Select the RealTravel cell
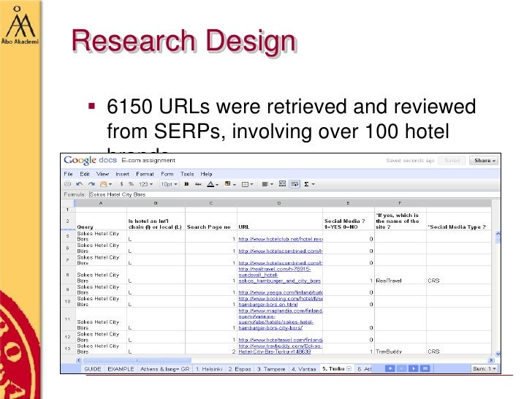The image size is (532, 399). pyautogui.click(x=400, y=275)
